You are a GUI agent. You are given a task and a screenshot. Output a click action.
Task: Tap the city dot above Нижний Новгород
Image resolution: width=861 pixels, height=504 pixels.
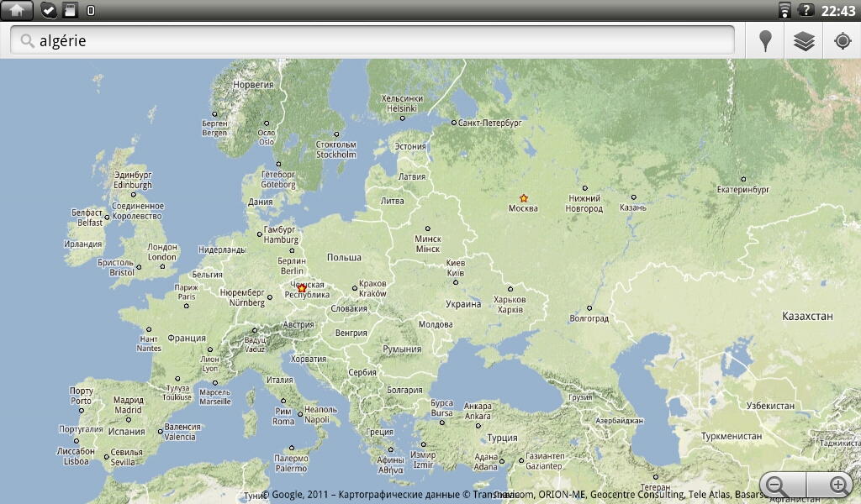click(x=585, y=188)
